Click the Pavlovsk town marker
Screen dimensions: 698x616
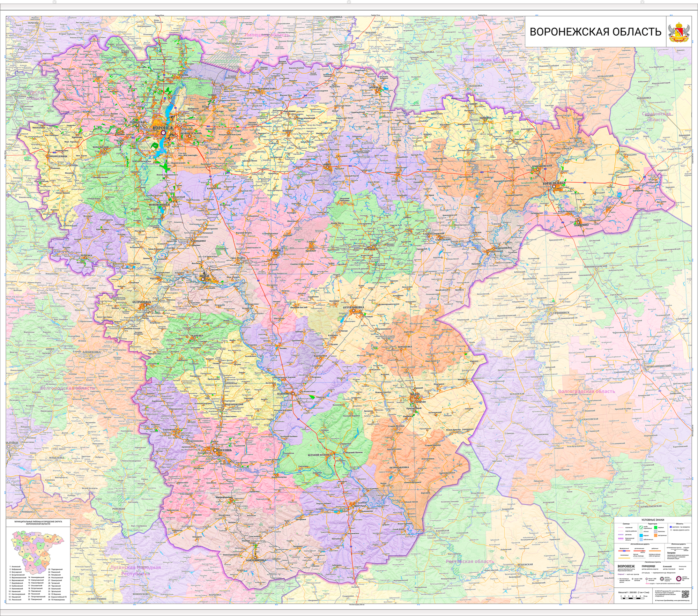pos(293,394)
